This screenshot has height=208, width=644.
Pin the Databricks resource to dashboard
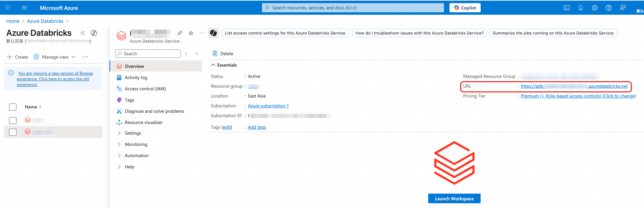coord(179,33)
